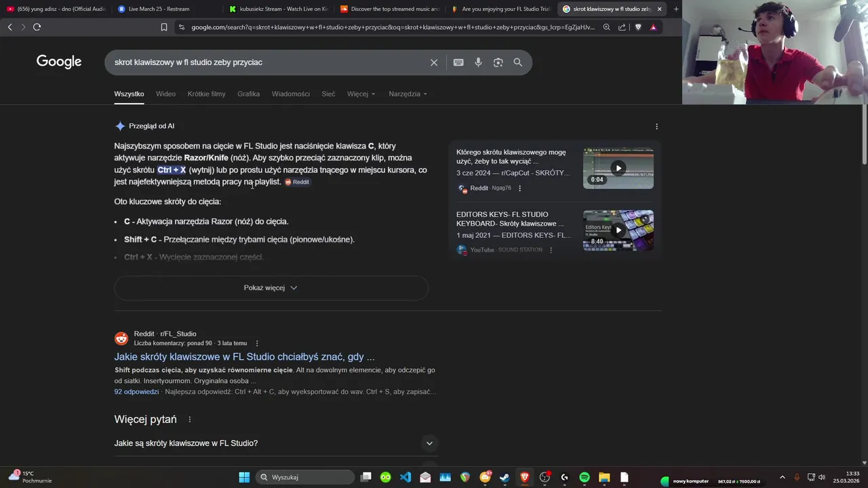This screenshot has height=488, width=868.
Task: Open the weather widget showing 15°C Pochmurnie
Action: click(30, 477)
